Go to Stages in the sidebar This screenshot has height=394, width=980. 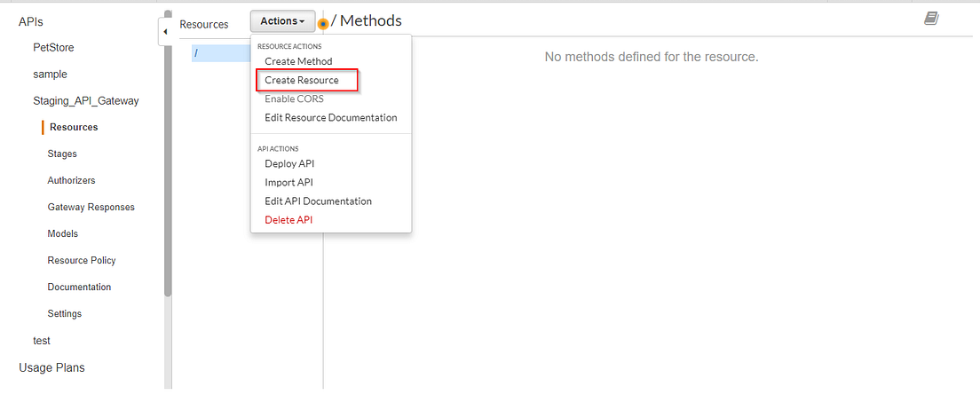click(x=62, y=154)
